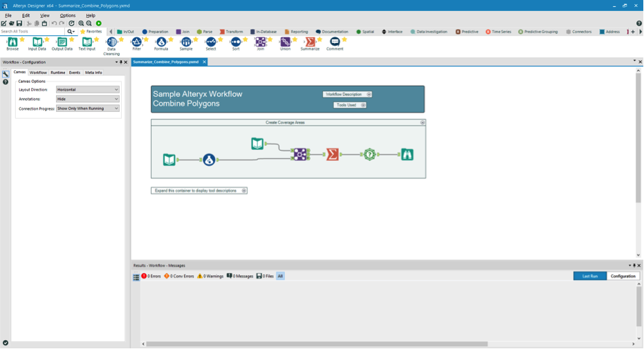
Task: Open the Predictive tool category
Action: click(467, 32)
